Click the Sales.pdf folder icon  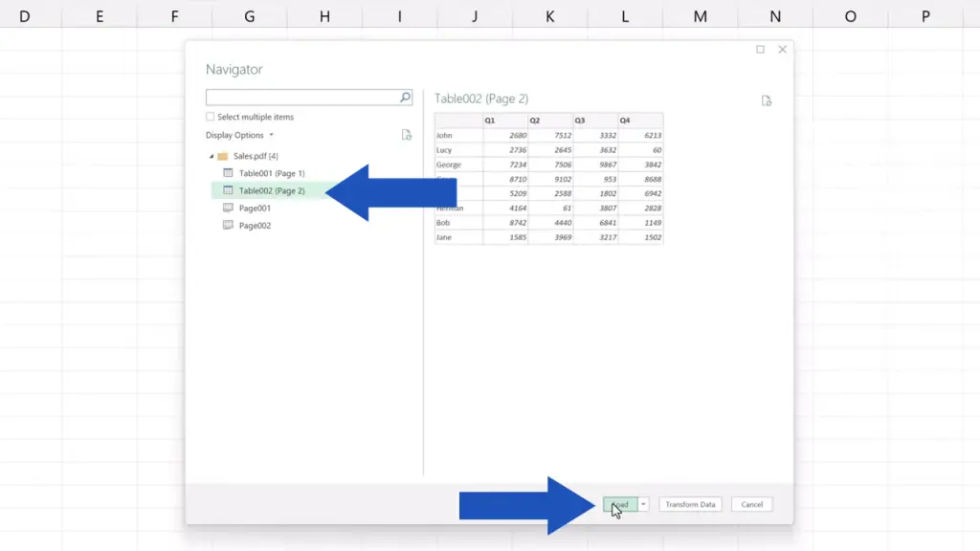click(x=222, y=156)
